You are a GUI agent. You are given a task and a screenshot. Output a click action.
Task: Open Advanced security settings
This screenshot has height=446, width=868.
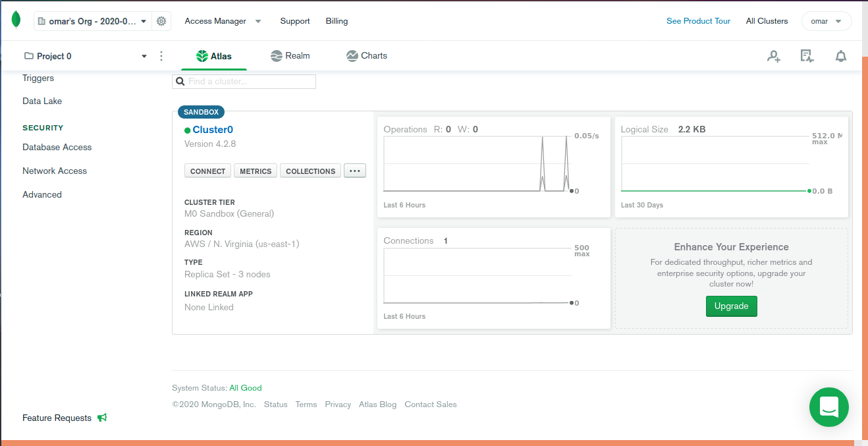pos(42,194)
